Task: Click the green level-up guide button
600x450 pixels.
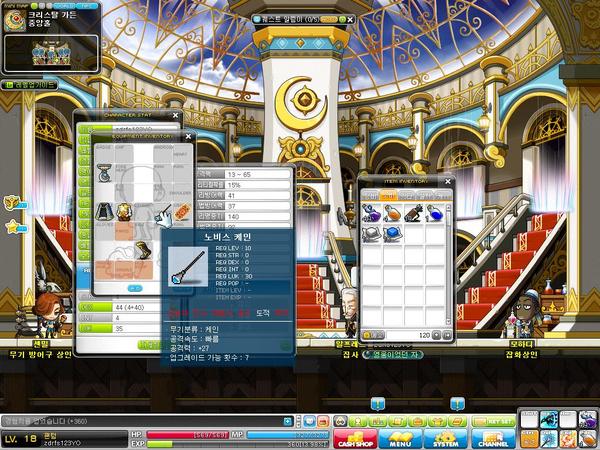Action: click(29, 85)
